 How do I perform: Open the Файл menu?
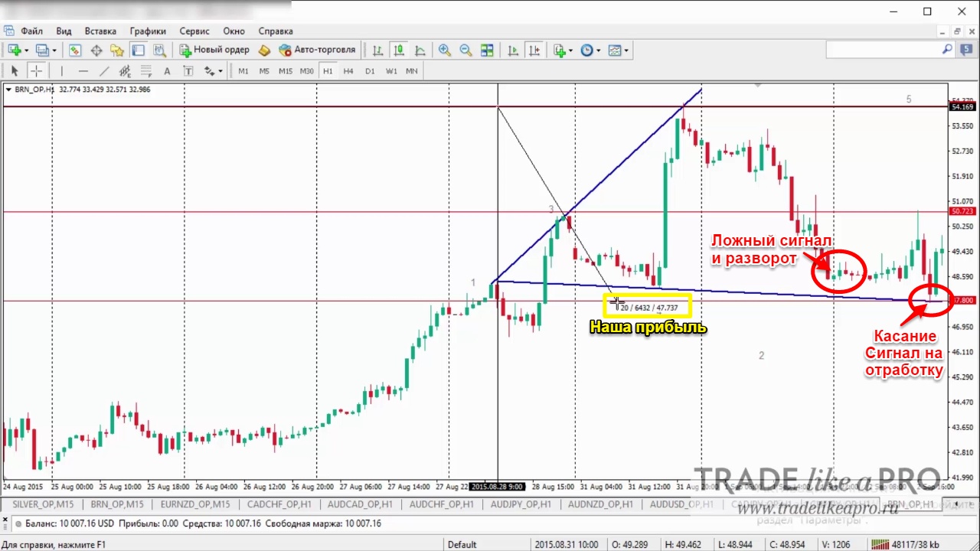(31, 31)
